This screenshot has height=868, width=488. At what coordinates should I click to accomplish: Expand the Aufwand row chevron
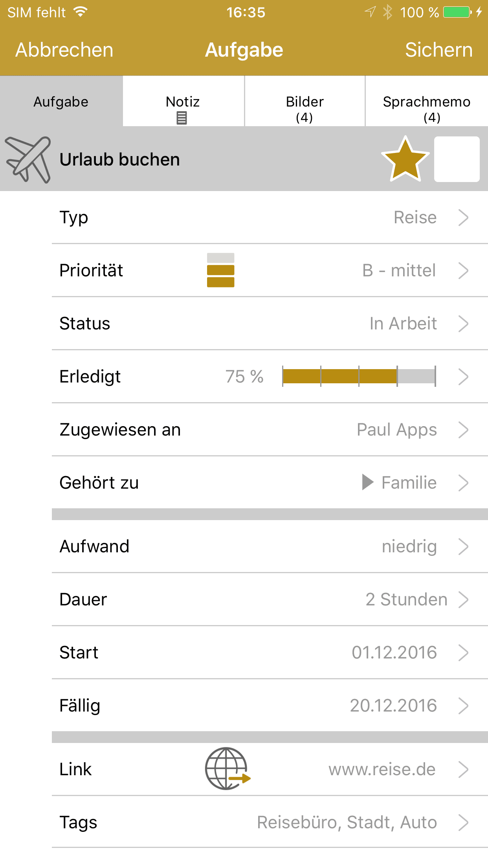pos(464,546)
